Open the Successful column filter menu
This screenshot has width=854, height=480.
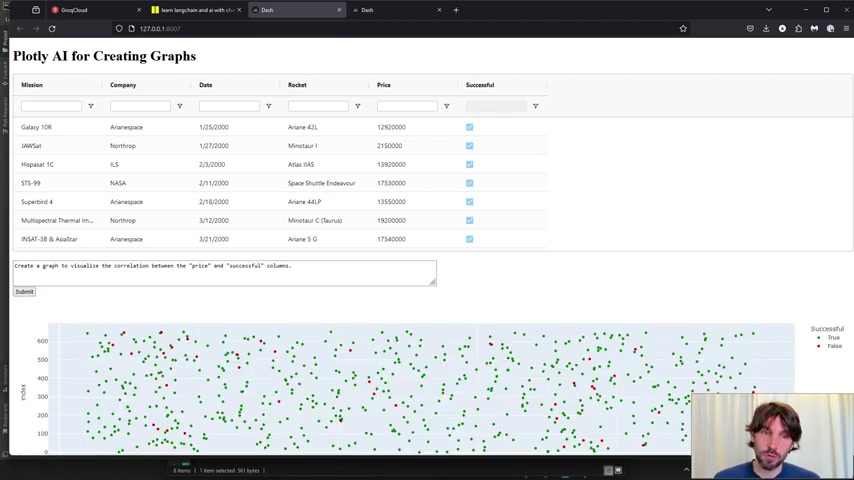pos(535,106)
